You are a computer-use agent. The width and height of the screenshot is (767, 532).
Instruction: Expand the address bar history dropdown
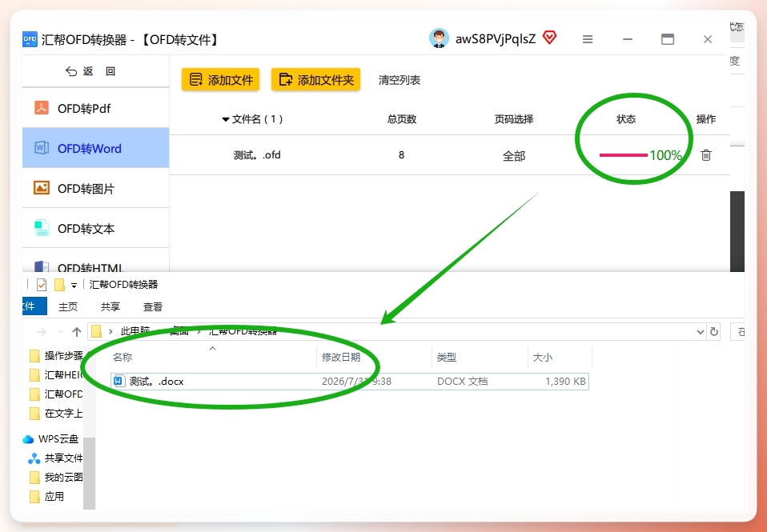[x=700, y=332]
